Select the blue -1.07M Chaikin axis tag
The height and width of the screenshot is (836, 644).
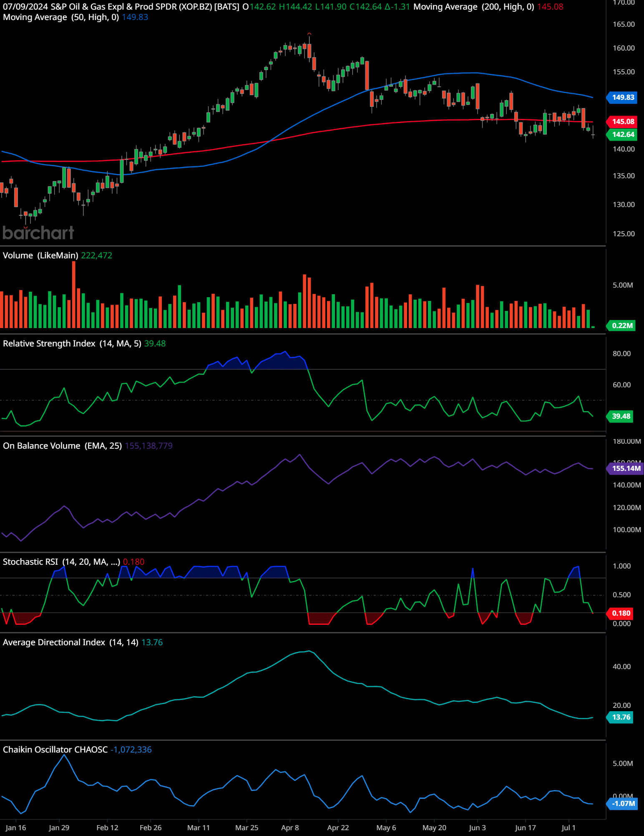(622, 803)
